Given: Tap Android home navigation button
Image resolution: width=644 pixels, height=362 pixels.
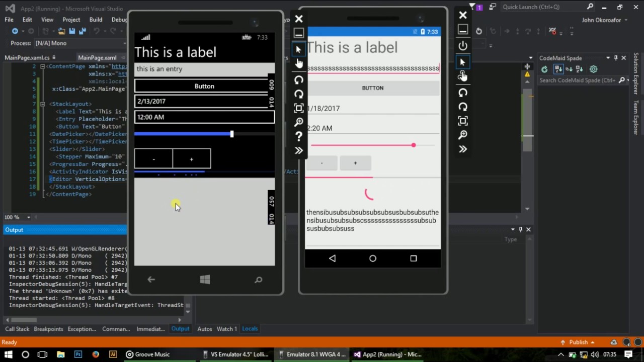Looking at the screenshot, I should pyautogui.click(x=373, y=258).
